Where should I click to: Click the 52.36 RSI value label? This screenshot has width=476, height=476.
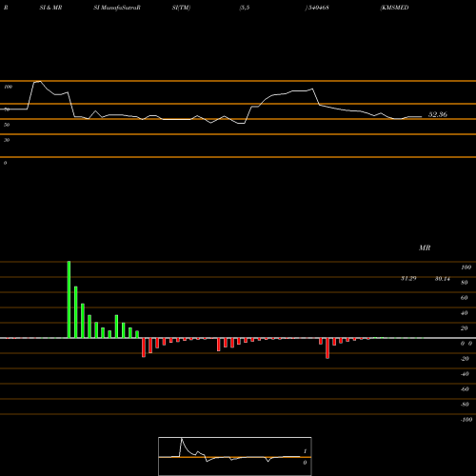tap(438, 114)
